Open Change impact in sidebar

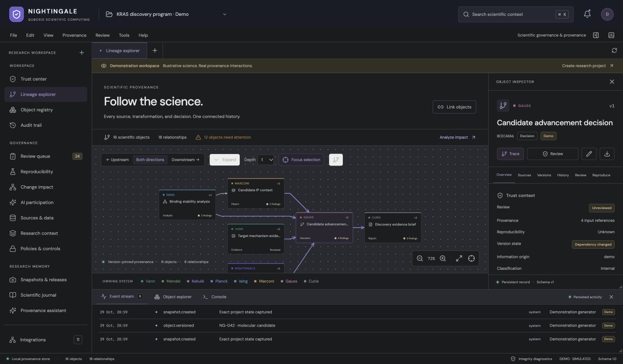click(46, 187)
